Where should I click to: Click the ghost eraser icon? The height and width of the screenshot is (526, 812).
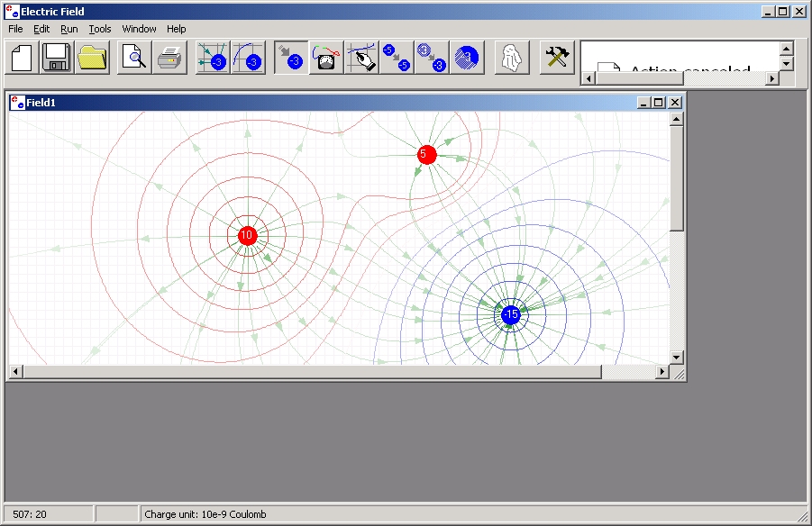point(511,57)
